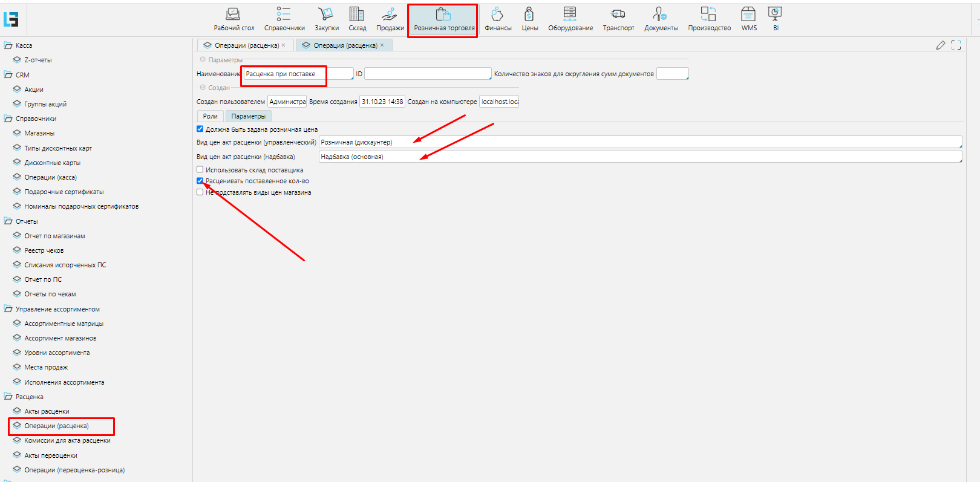Open 'Вид цен акт расценки (надбавка)' dropdown
The image size is (980, 482).
click(639, 157)
